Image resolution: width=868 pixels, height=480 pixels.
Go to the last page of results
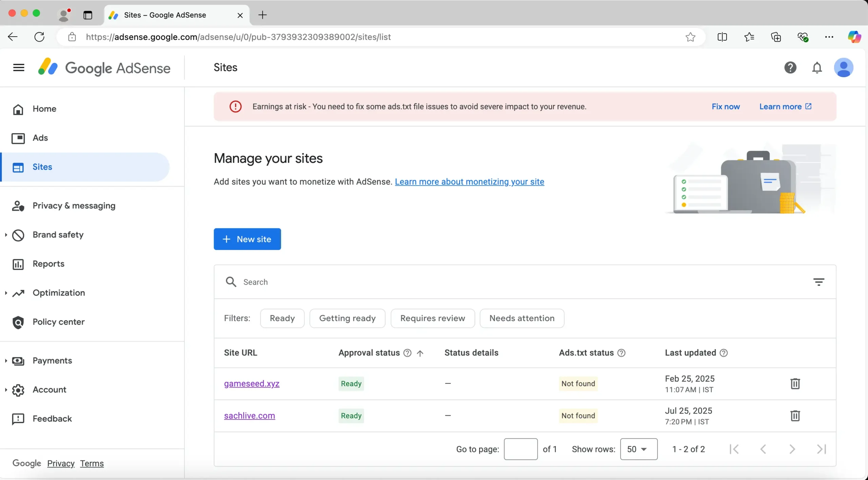point(821,449)
